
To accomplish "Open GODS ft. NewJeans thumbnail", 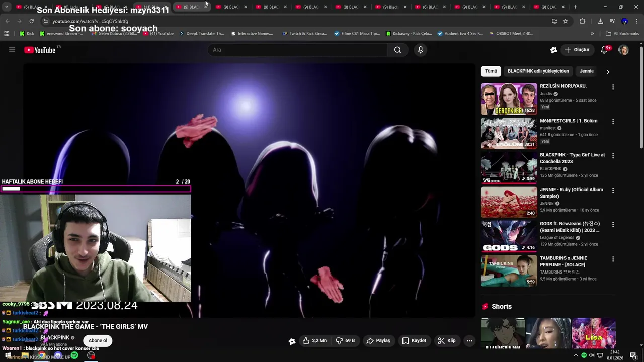I will [509, 237].
